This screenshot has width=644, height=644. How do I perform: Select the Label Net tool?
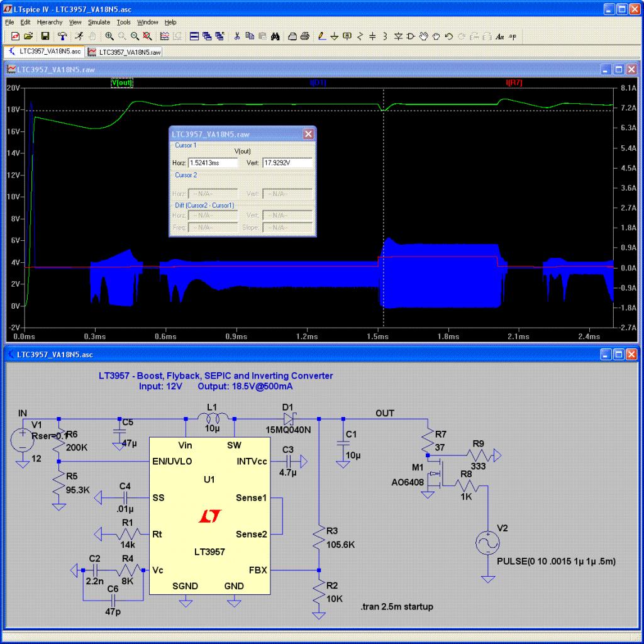[347, 36]
